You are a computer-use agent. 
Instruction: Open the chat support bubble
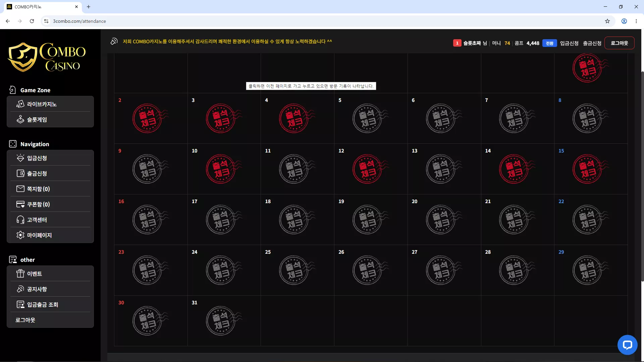click(x=627, y=345)
